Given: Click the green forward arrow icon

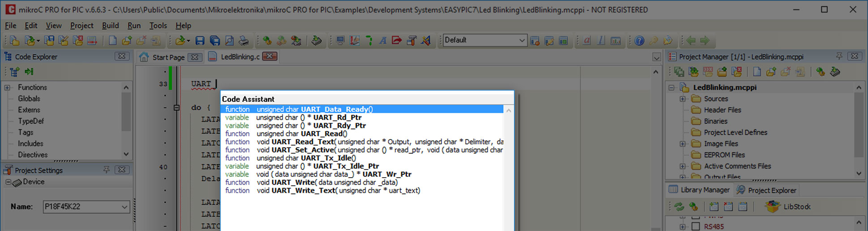Looking at the screenshot, I should [705, 41].
